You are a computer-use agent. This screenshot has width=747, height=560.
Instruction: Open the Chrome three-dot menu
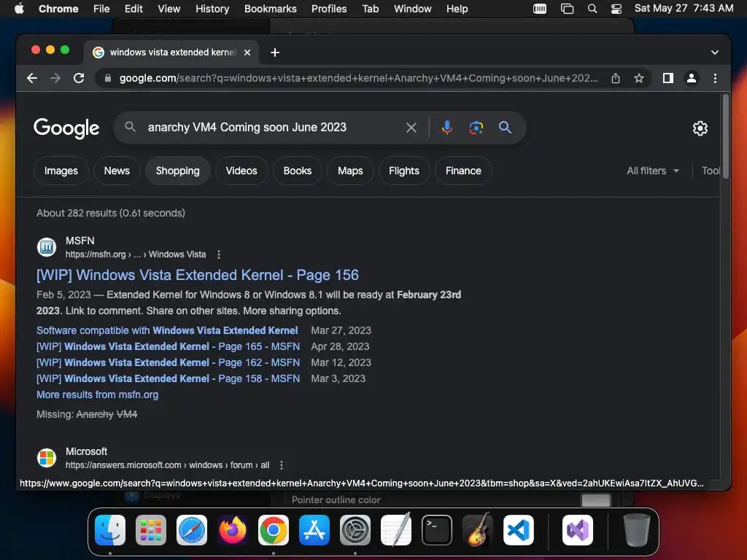[715, 78]
